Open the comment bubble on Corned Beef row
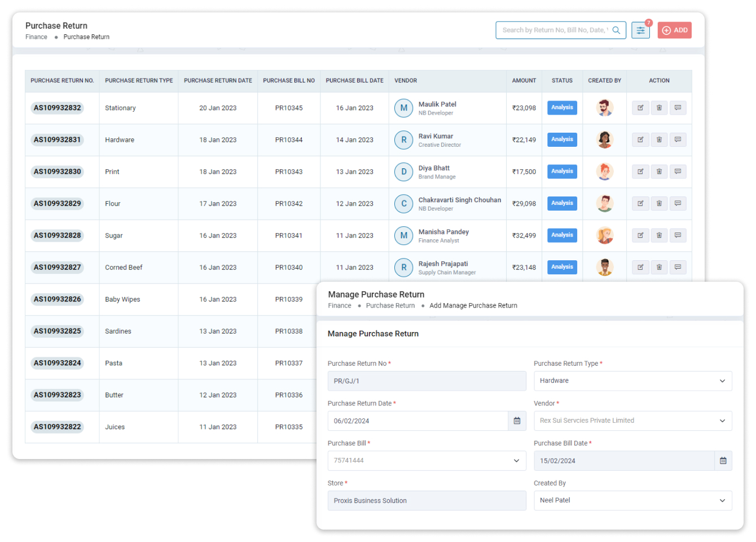Image resolution: width=756 pixels, height=542 pixels. [x=678, y=266]
